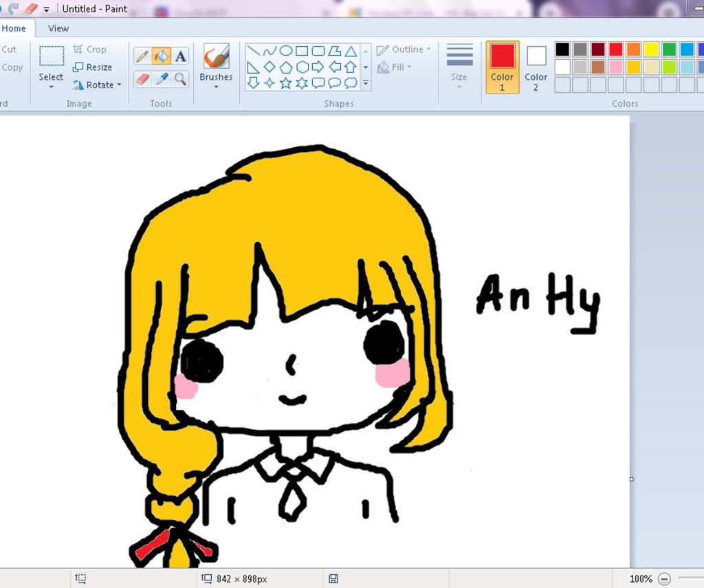Screen dimensions: 704x588
Task: Select the Text tool
Action: click(181, 56)
